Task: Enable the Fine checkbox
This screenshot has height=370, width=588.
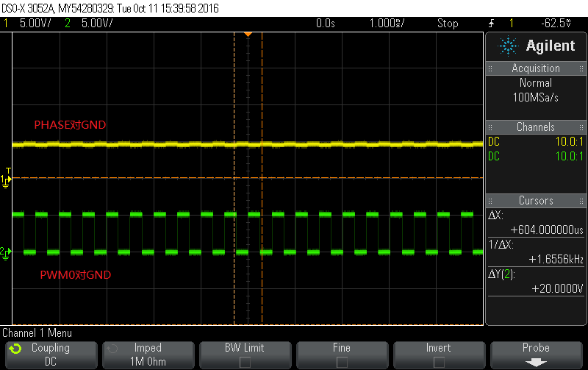Action: point(342,362)
